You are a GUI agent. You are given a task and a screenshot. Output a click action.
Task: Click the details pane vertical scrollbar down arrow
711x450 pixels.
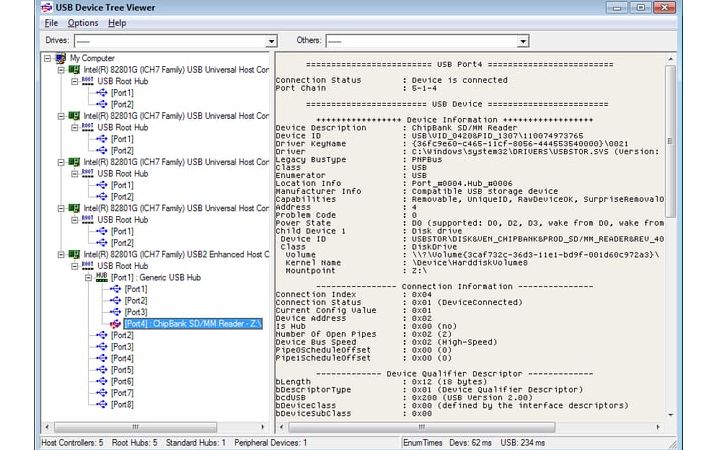point(671,415)
